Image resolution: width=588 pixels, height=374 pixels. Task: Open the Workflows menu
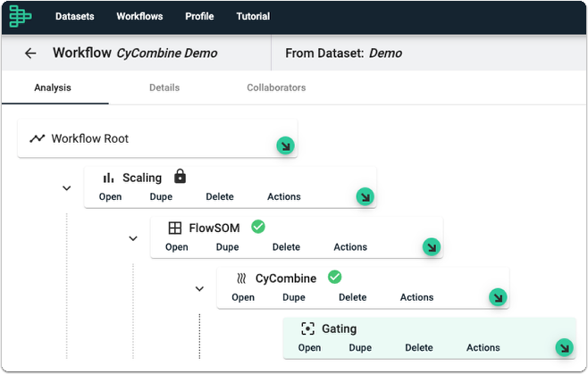pyautogui.click(x=139, y=16)
